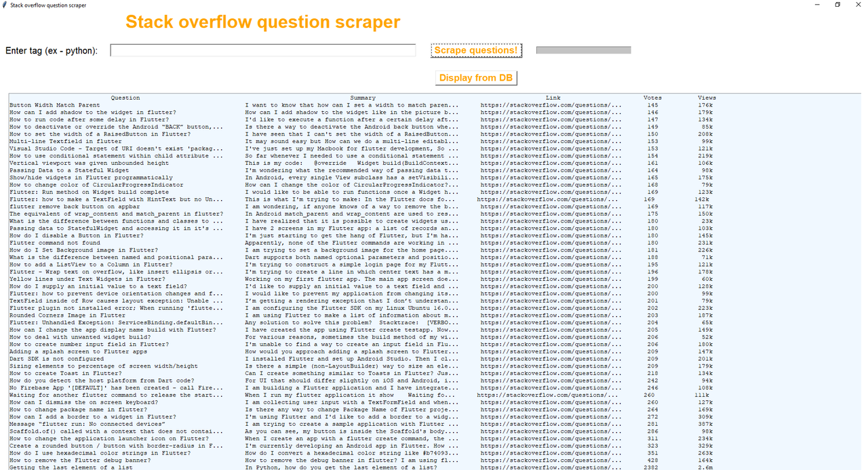Click link in 'Dart SDK is not configured' row

coord(551,358)
